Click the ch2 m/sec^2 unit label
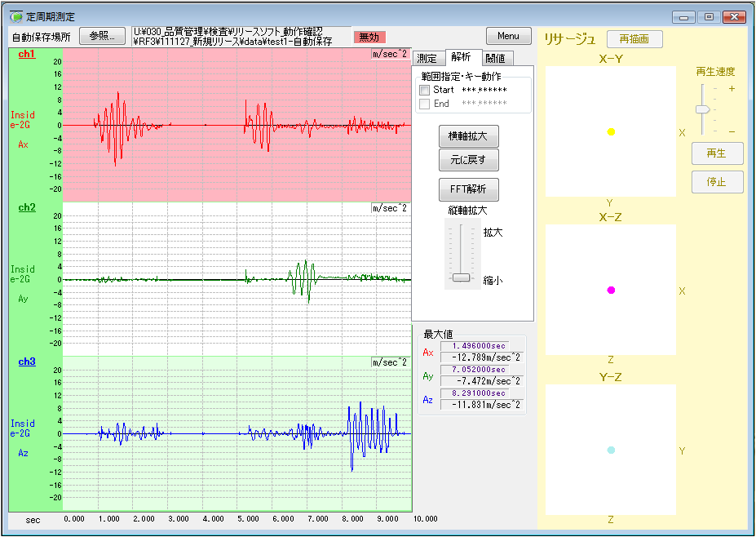This screenshot has height=537, width=756. tap(391, 208)
